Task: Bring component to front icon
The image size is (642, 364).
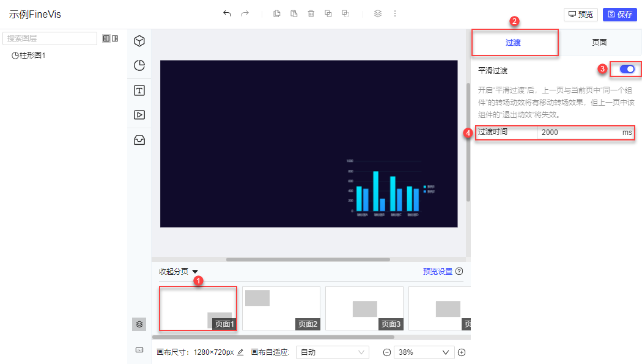Action: (328, 13)
